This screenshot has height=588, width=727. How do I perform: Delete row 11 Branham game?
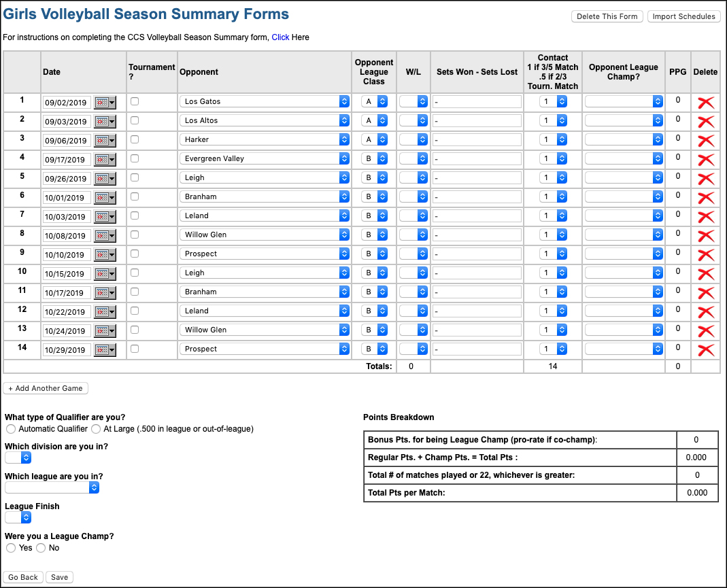pos(706,293)
